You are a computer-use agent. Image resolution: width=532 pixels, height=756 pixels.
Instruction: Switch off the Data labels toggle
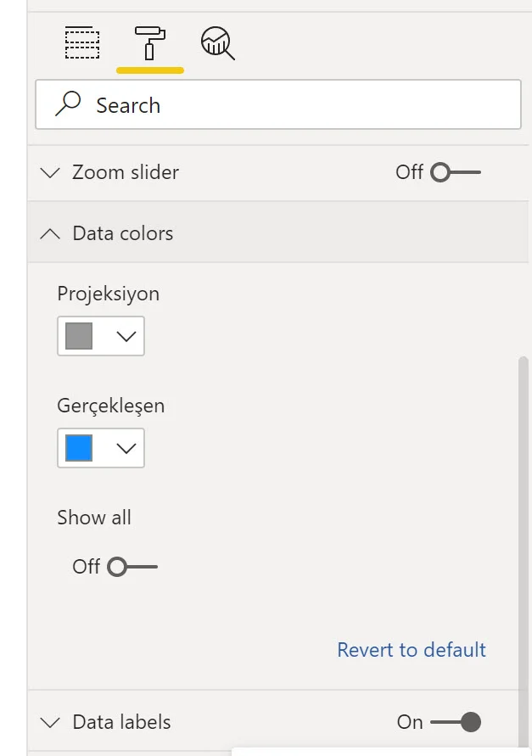coord(456,722)
